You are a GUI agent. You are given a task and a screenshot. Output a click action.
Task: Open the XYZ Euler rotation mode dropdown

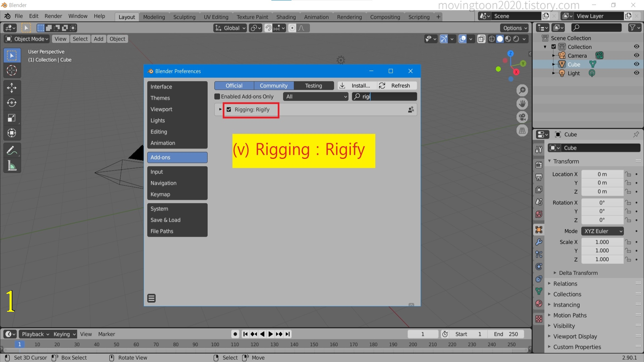602,231
